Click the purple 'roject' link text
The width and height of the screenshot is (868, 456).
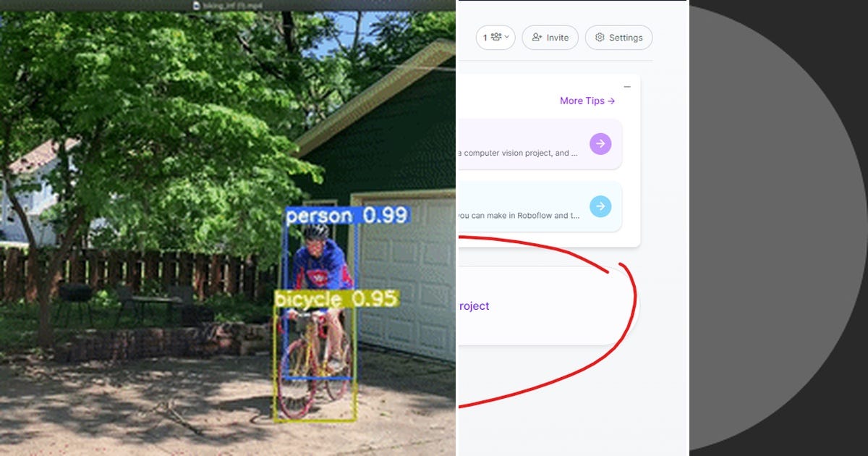(474, 306)
